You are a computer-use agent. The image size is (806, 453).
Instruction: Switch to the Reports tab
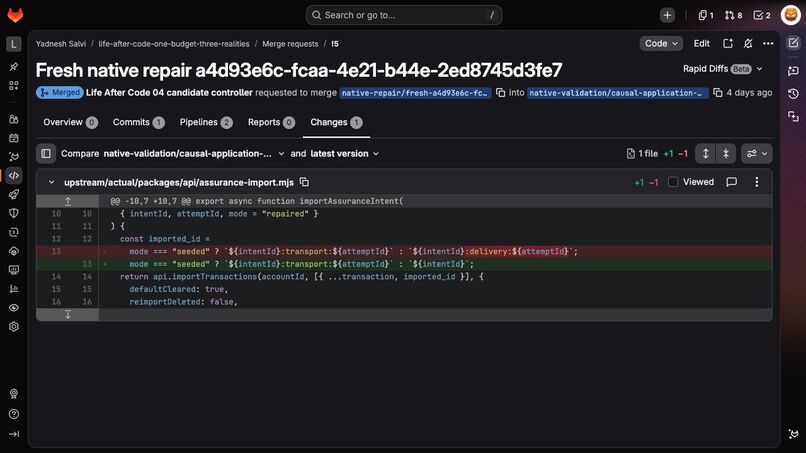[271, 122]
